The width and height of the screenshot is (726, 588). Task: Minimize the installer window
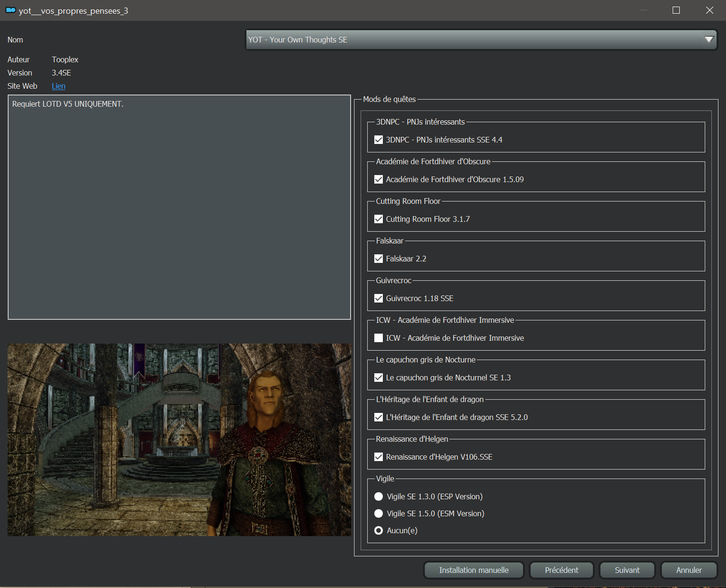pyautogui.click(x=643, y=10)
